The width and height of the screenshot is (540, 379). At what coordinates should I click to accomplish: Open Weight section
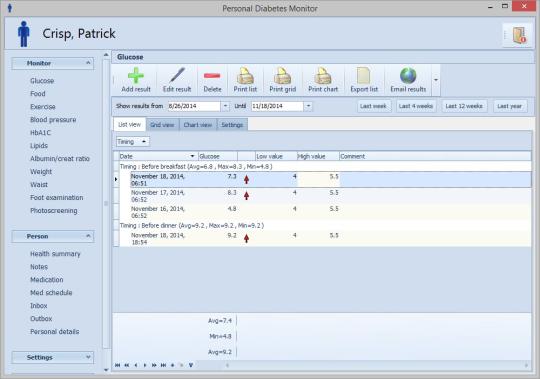pos(41,171)
